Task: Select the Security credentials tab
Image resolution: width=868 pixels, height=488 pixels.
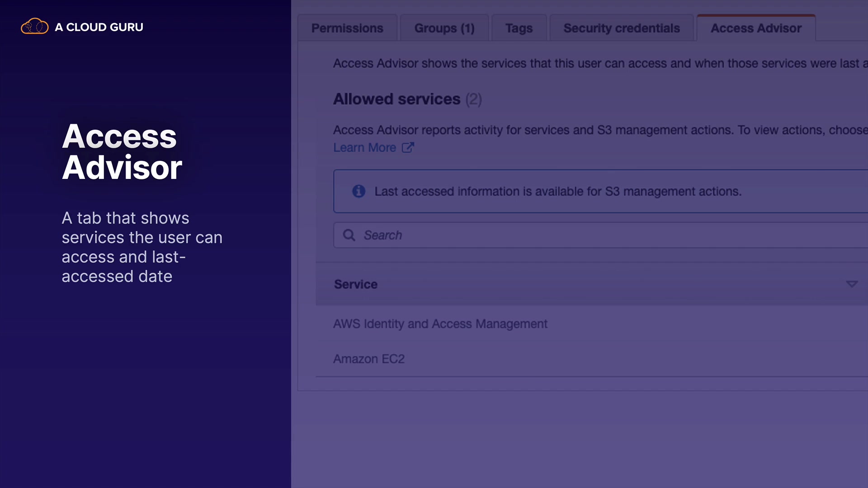Action: click(x=621, y=28)
